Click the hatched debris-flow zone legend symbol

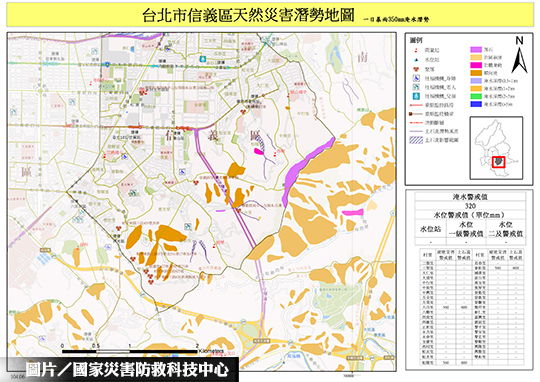coord(416,140)
